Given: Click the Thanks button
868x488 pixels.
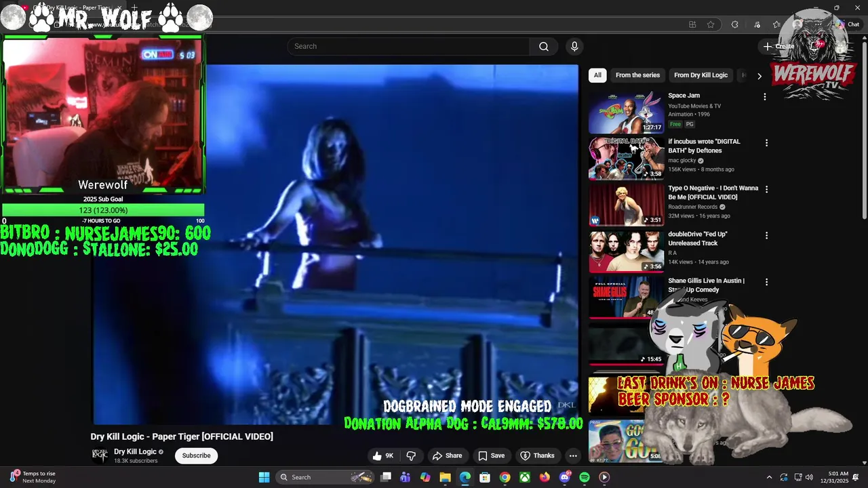Looking at the screenshot, I should point(537,455).
